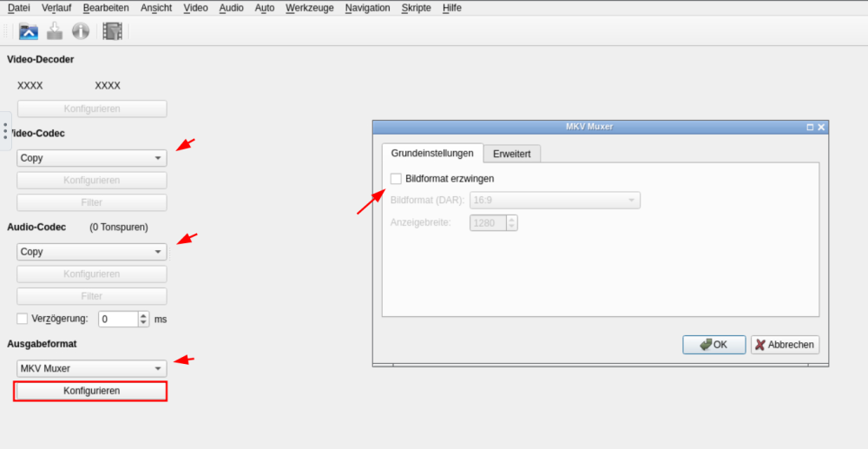Click Konfigurieren under Video-Codec
868x449 pixels.
pos(92,181)
